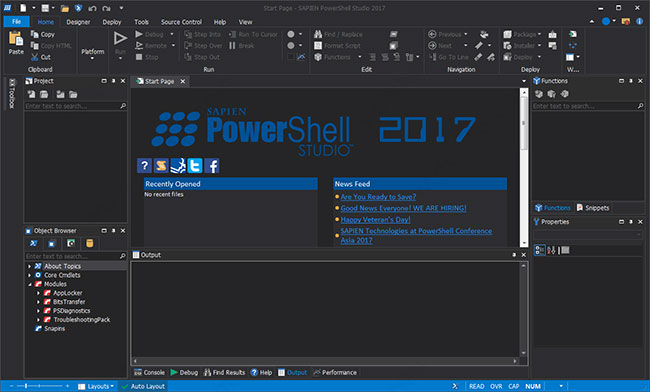
Task: Switch to the Console tab at bottom
Action: (x=149, y=373)
